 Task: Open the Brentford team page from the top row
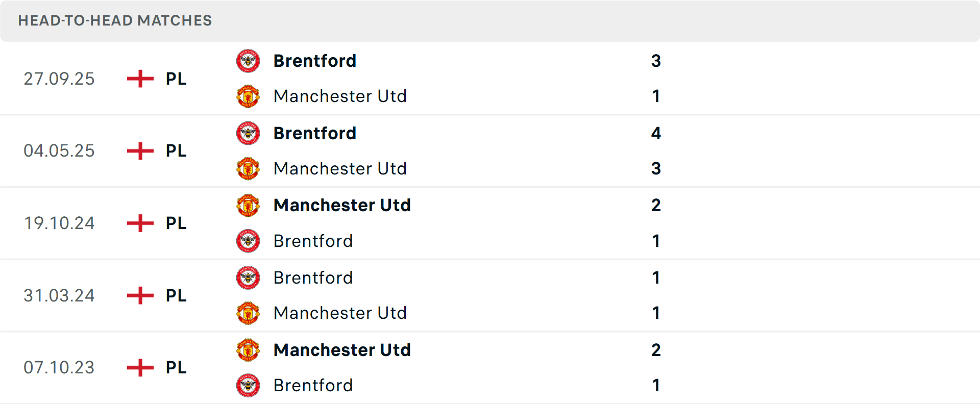click(315, 61)
